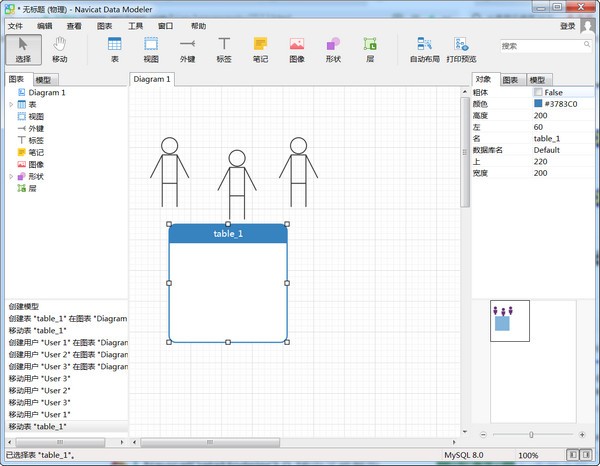The height and width of the screenshot is (466, 600).
Task: Click the #3783C0 color swatch
Action: (x=538, y=103)
